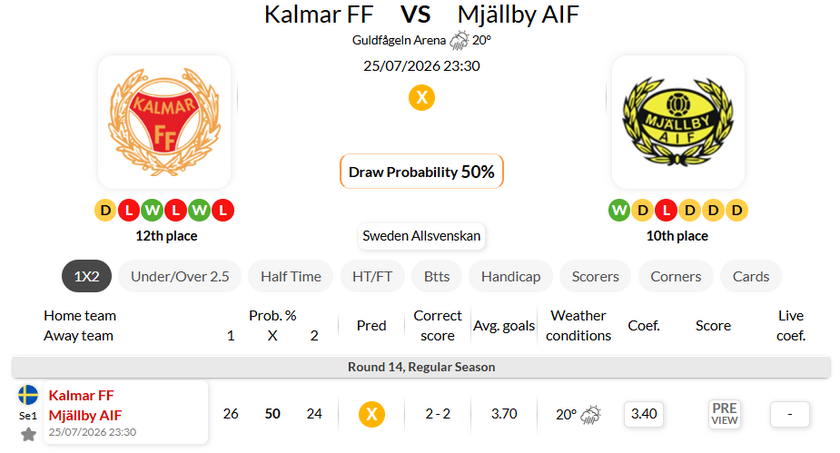Click the yellow X prediction badge under date
This screenshot has height=453, width=840.
point(422,97)
